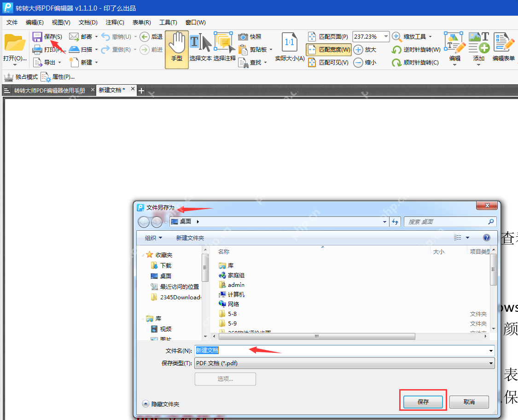The width and height of the screenshot is (518, 420).
Task: Click the 扫描 scanner icon
Action: click(x=74, y=50)
